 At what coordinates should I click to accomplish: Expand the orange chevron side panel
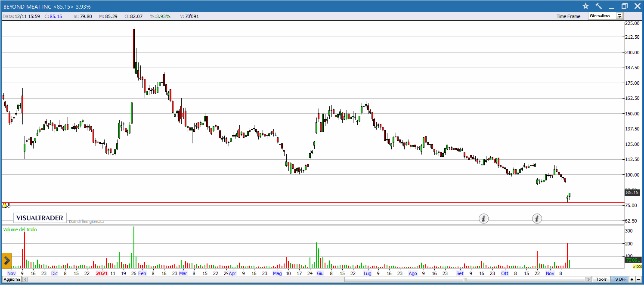point(6,260)
